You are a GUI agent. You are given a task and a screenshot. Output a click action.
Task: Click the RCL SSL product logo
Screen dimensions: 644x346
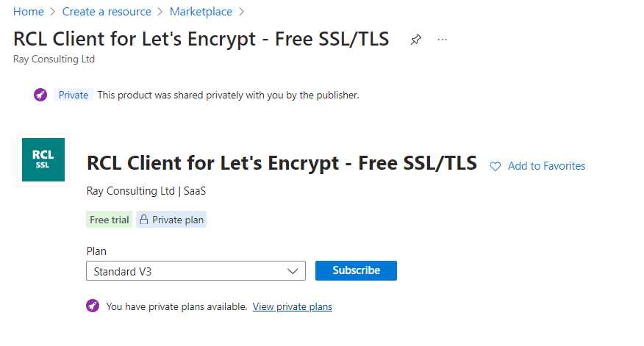tap(43, 159)
